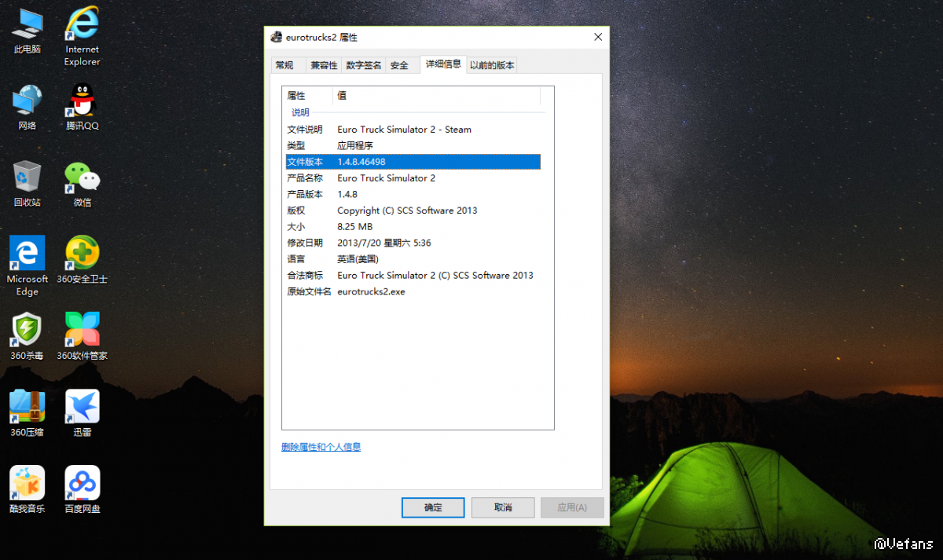Viewport: 943px width, 560px height.
Task: Select 原始文件名 eurotrucks2.exe row
Action: 413,291
